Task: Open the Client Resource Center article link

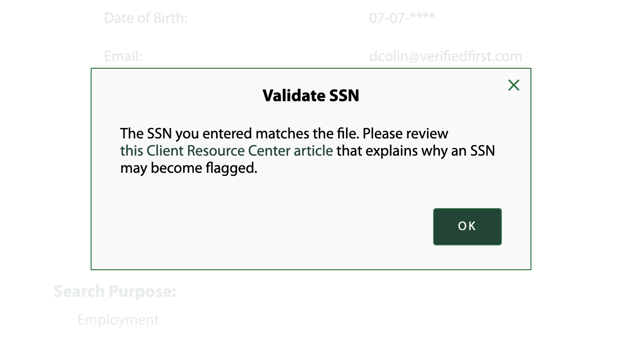Action: (x=227, y=151)
